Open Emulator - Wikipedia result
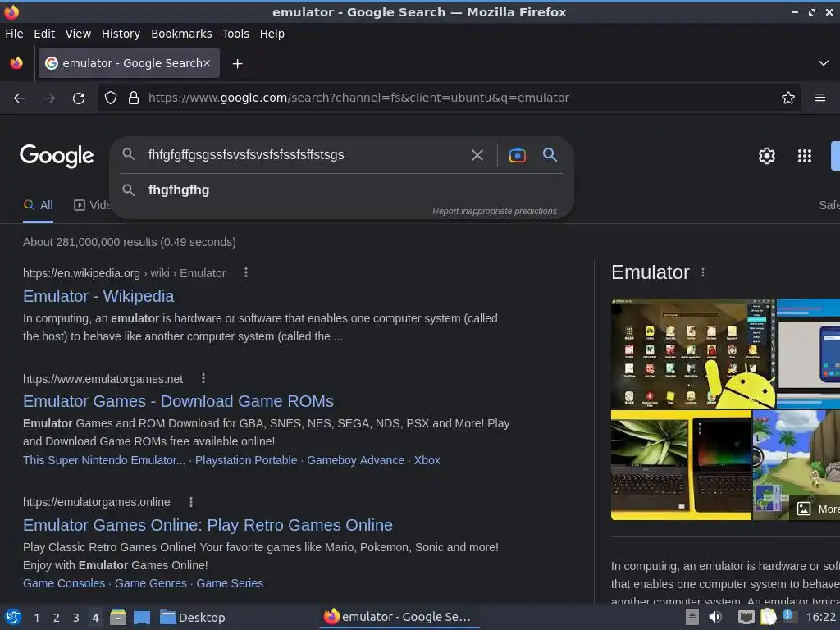The height and width of the screenshot is (630, 840). [98, 296]
